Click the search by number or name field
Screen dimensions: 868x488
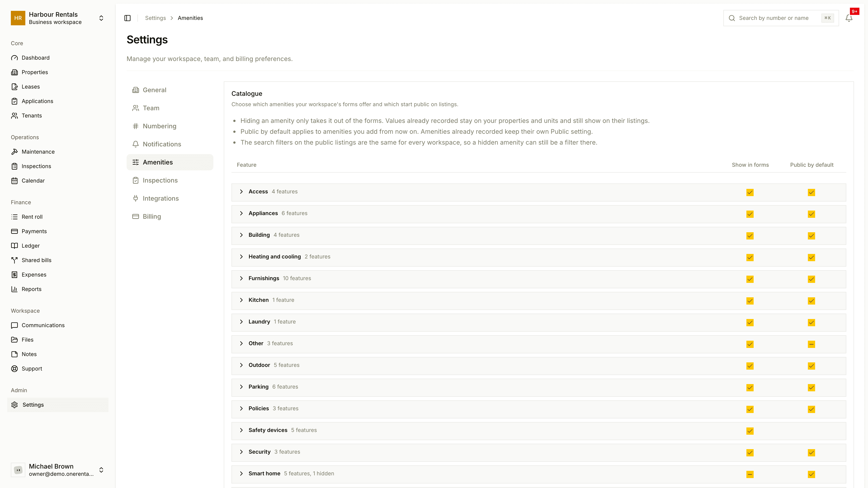(x=781, y=18)
